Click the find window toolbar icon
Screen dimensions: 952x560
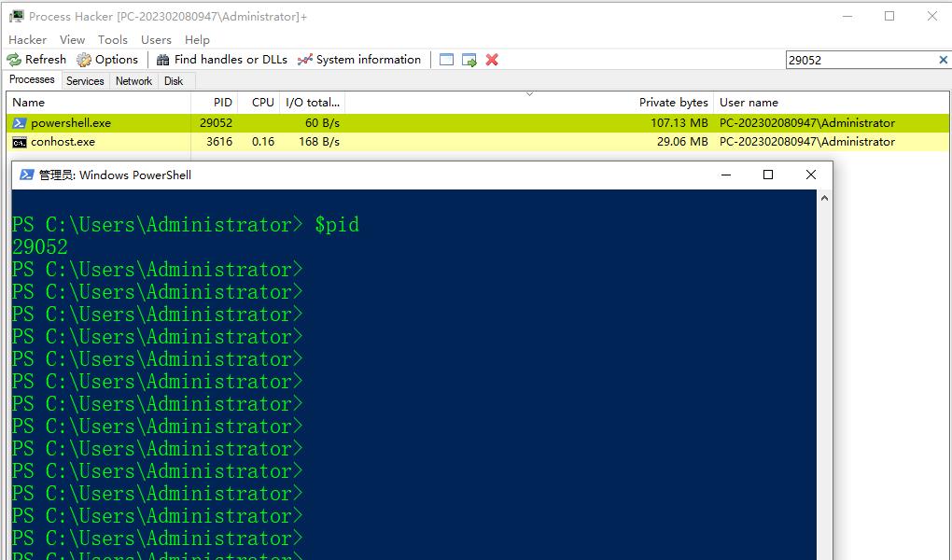coord(446,60)
